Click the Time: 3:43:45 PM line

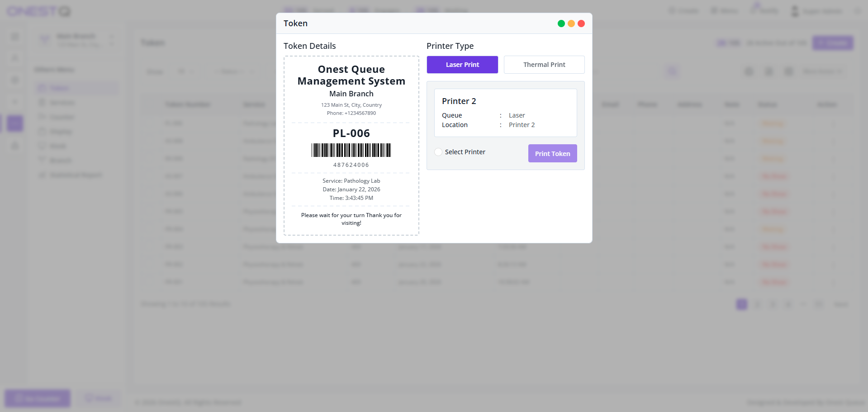(x=351, y=198)
